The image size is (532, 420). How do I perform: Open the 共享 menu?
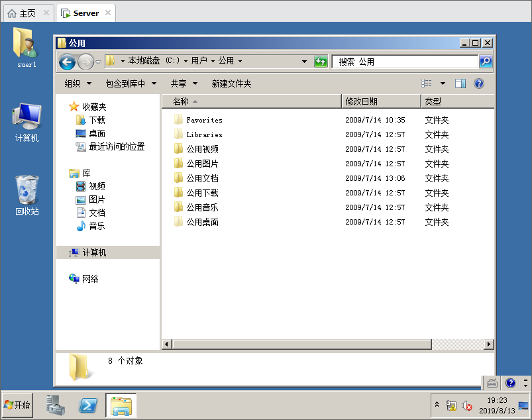[183, 83]
